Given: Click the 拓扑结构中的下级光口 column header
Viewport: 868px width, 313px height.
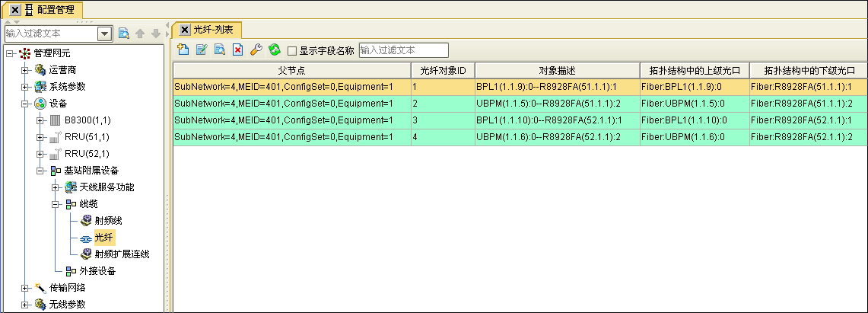Looking at the screenshot, I should [809, 70].
